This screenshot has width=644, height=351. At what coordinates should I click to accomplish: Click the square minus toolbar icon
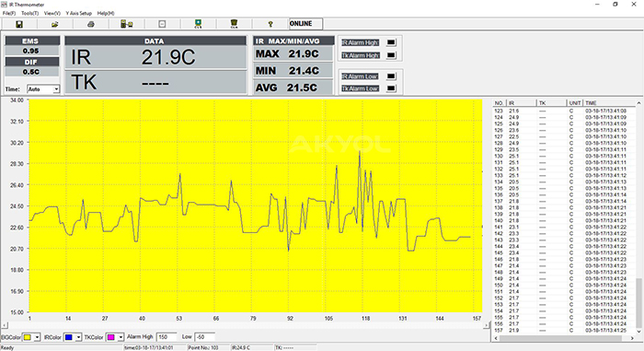[x=162, y=24]
